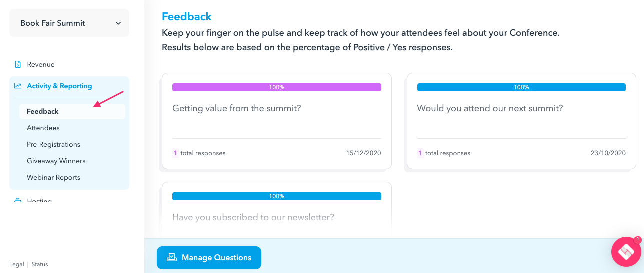
Task: Open Pre-Registrations page
Action: pos(53,144)
